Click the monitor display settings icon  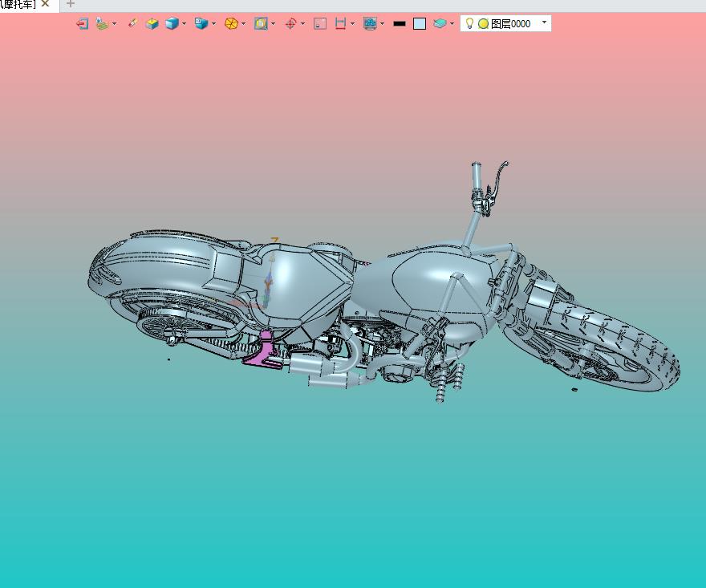(370, 23)
